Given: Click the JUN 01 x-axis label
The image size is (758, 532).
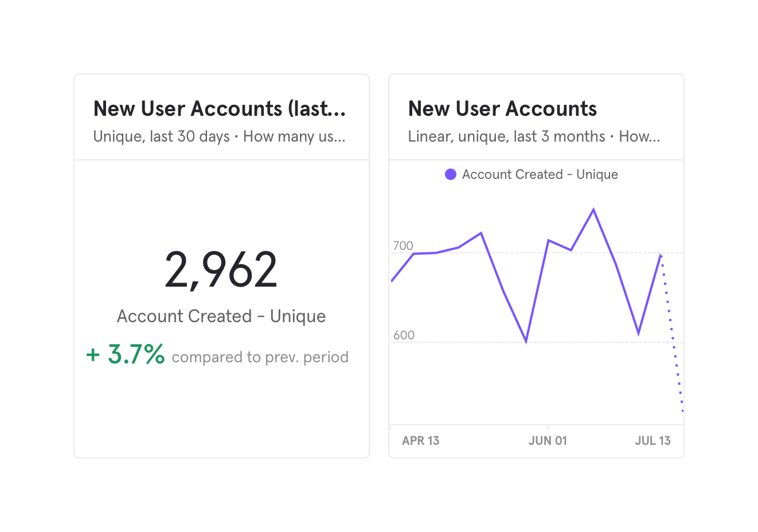Looking at the screenshot, I should tap(548, 440).
